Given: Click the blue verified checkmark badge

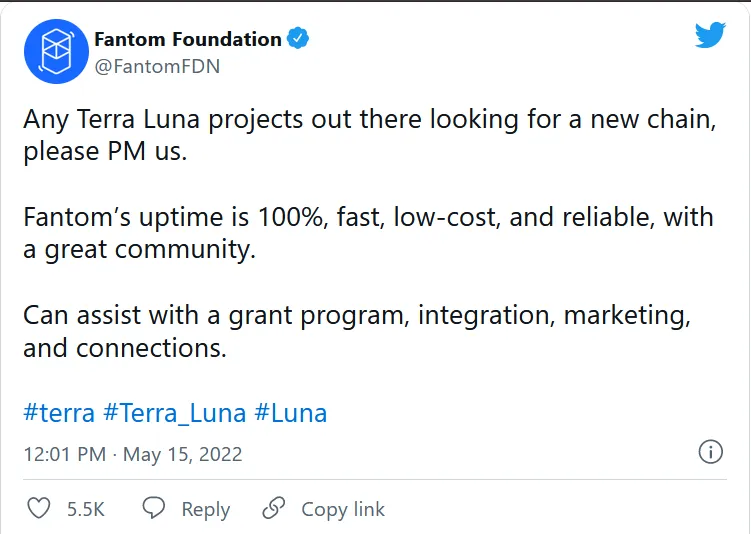Looking at the screenshot, I should (298, 38).
